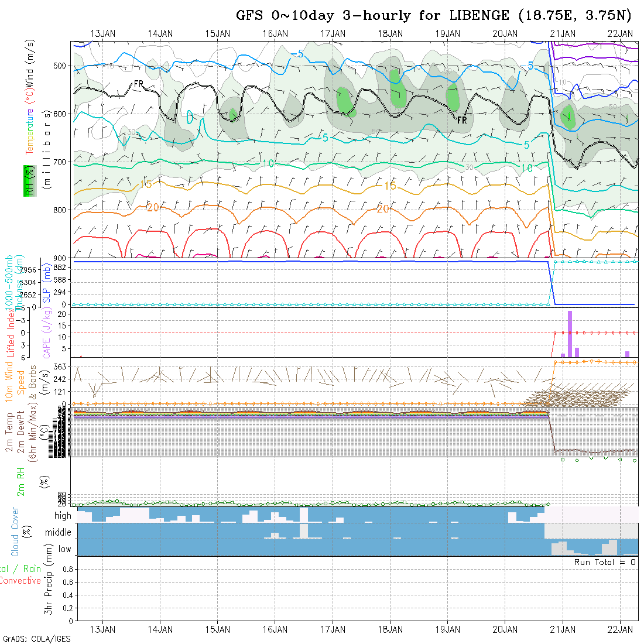
Task: Click the "middle" cloud cover row label
Action: 58,533
